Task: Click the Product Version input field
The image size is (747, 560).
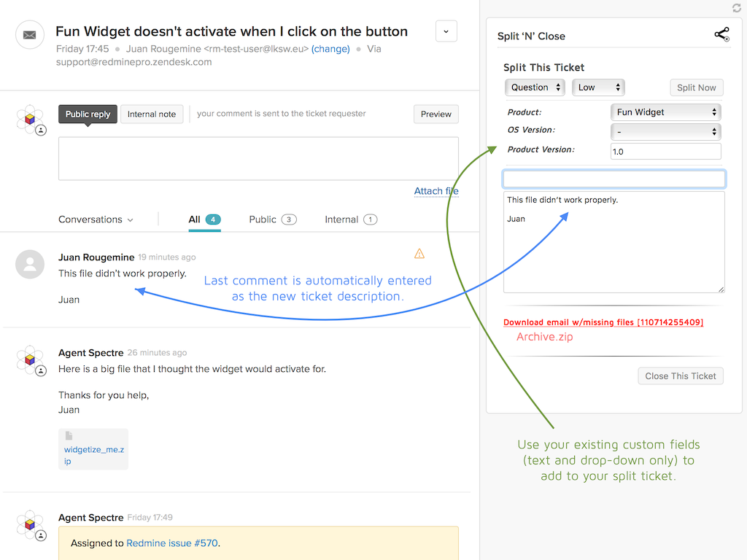Action: 665,152
